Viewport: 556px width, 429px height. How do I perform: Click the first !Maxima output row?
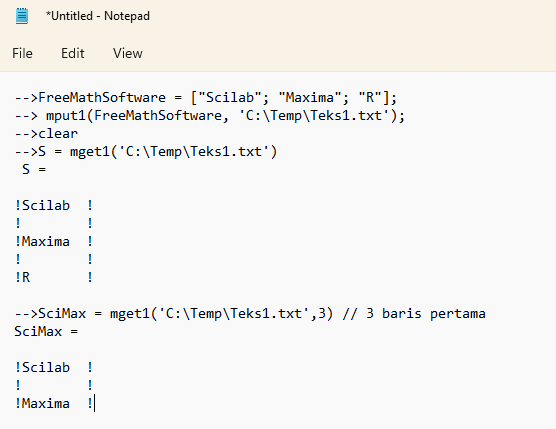pyautogui.click(x=54, y=242)
